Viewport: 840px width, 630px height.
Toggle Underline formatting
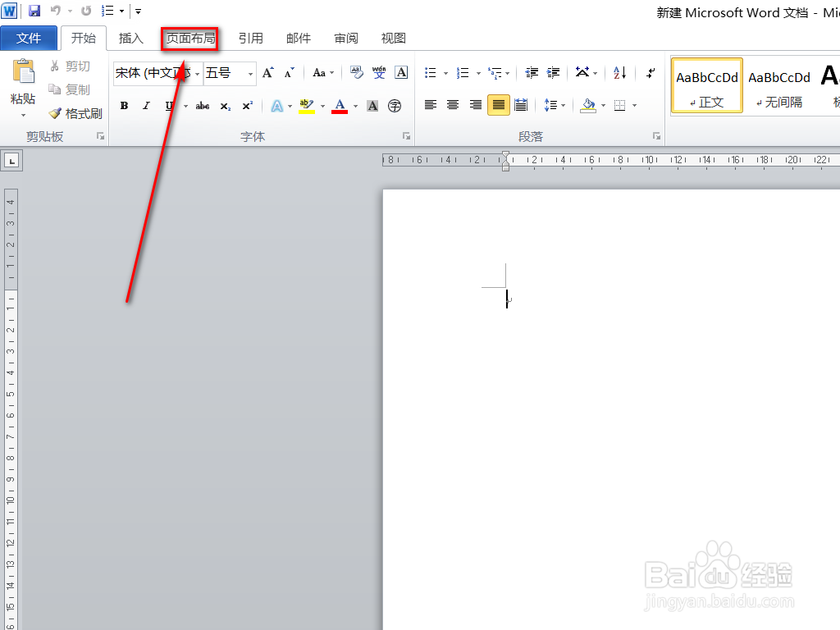(x=170, y=106)
